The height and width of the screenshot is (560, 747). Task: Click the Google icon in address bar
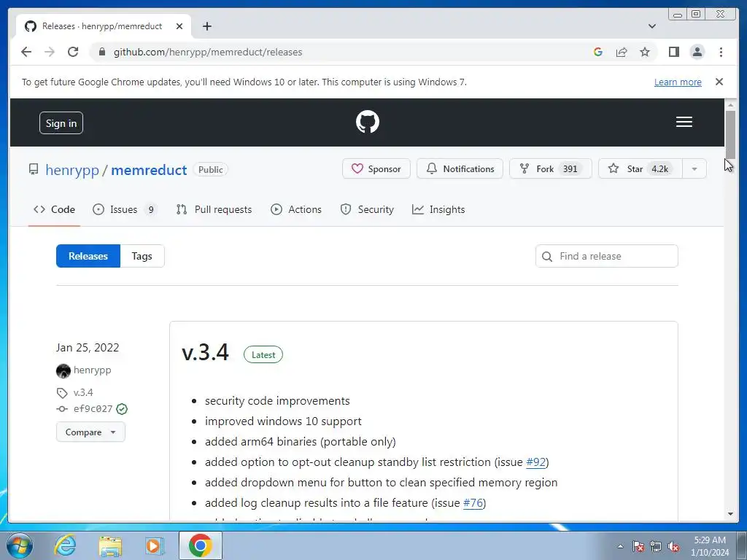click(x=598, y=52)
